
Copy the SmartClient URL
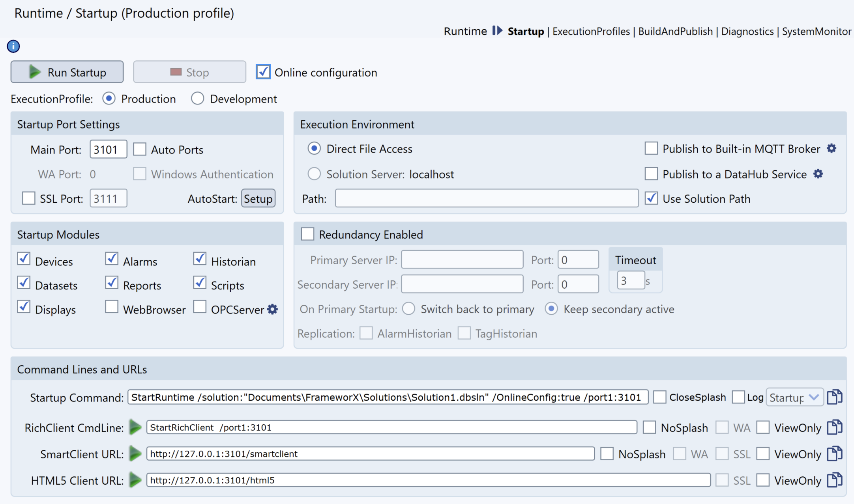[835, 454]
